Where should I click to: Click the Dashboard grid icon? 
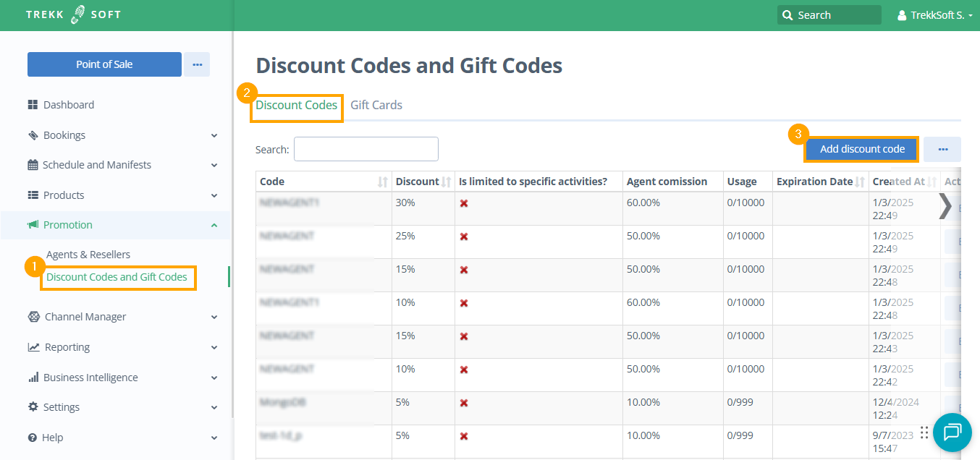click(33, 105)
